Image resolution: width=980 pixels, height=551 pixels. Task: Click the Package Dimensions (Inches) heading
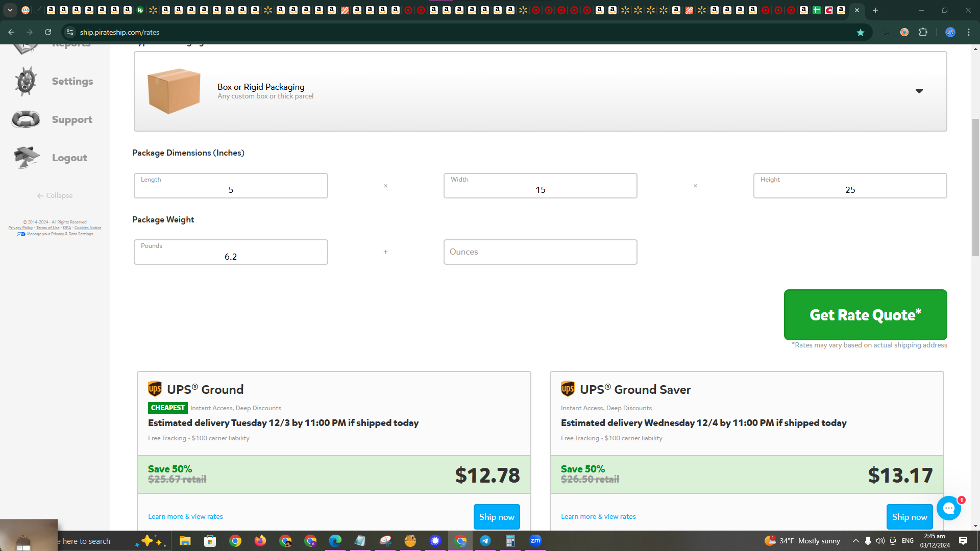click(x=188, y=153)
